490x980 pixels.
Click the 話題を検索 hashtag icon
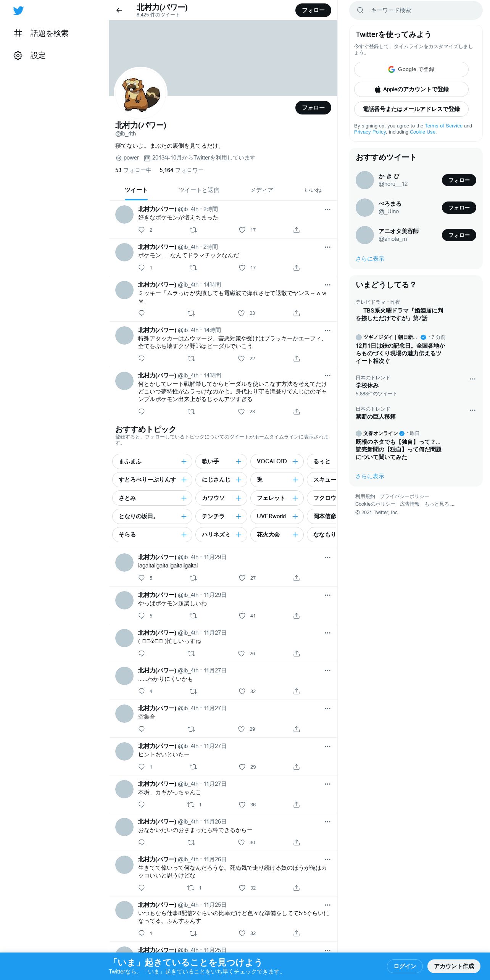(18, 33)
